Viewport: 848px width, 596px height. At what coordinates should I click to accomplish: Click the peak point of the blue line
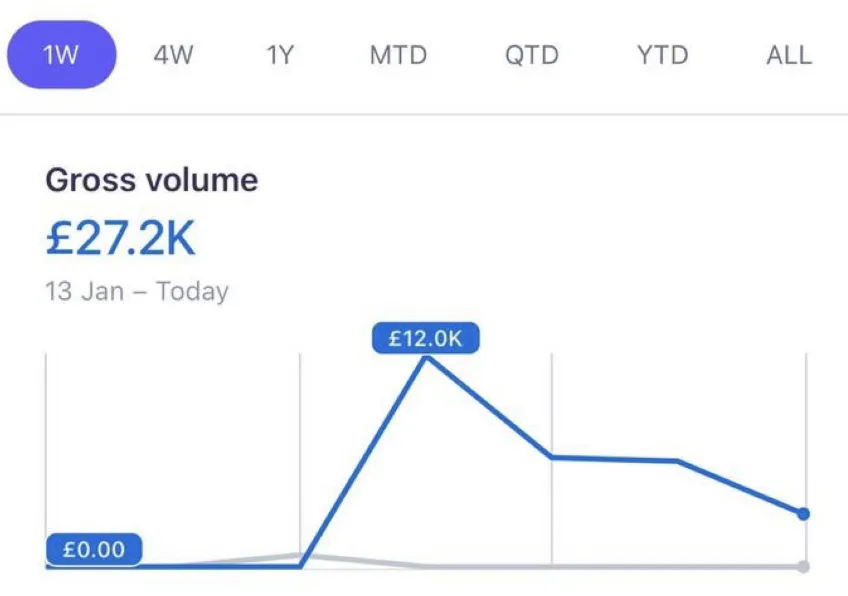point(427,357)
